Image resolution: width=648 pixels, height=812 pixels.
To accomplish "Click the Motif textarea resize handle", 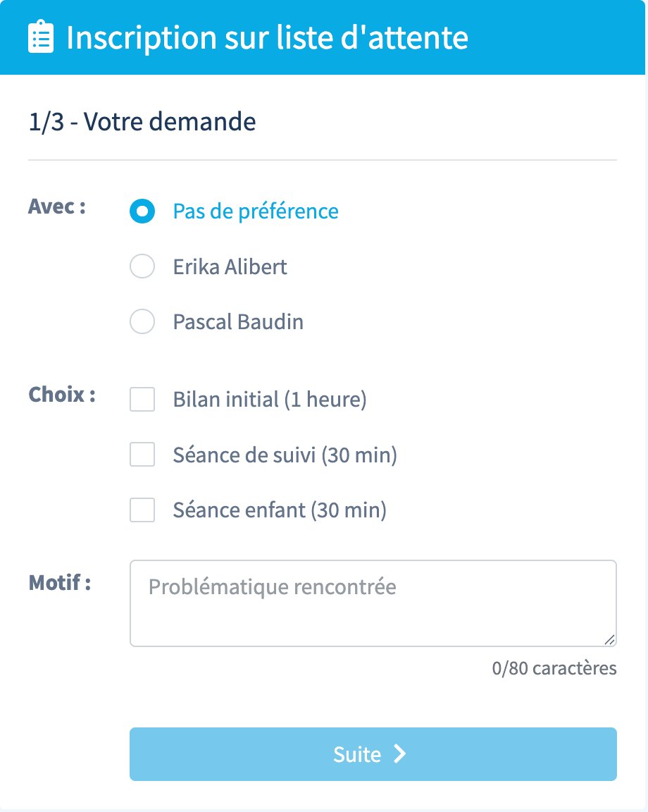I will tap(609, 639).
